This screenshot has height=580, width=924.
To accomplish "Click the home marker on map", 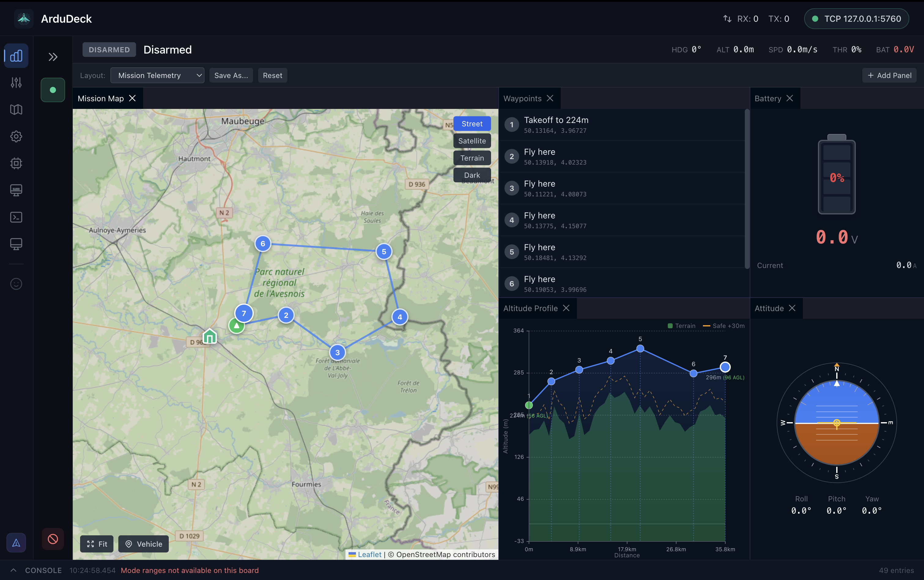I will click(210, 336).
